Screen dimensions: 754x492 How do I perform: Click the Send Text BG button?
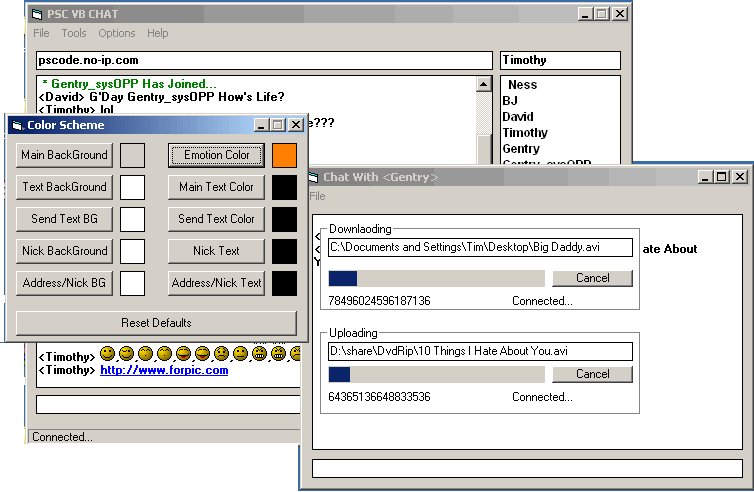coord(64,219)
